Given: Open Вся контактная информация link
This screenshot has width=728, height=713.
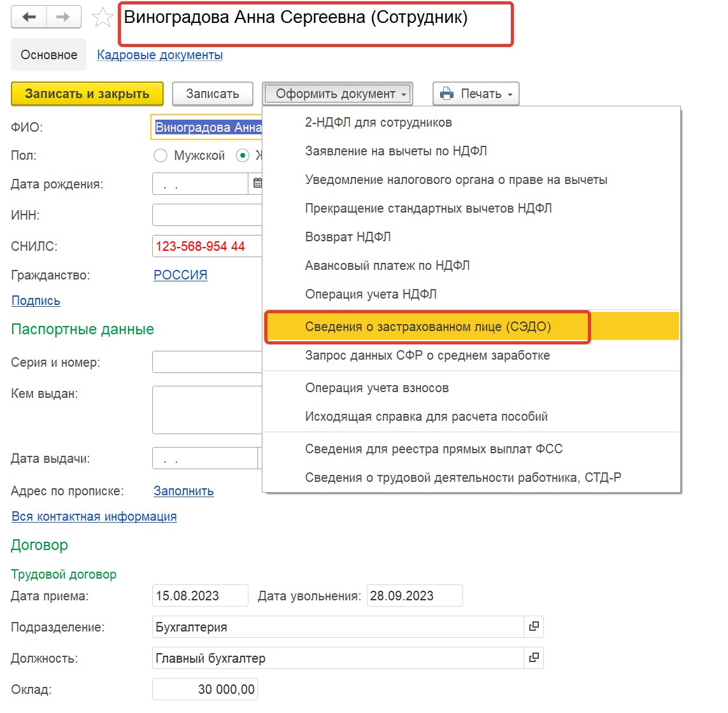Looking at the screenshot, I should (94, 516).
